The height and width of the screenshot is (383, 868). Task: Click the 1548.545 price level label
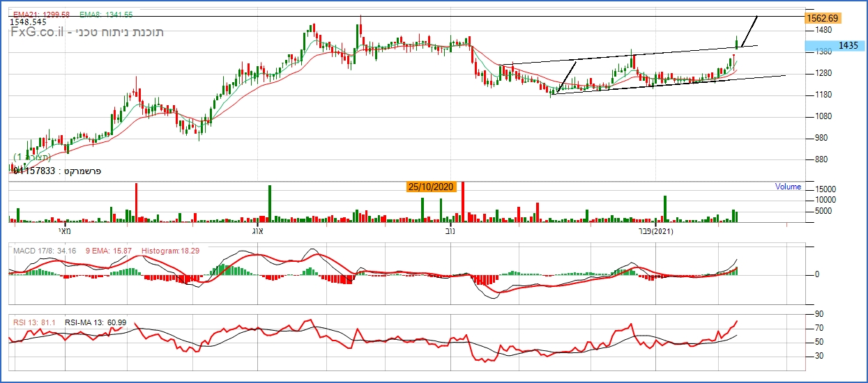[28, 22]
